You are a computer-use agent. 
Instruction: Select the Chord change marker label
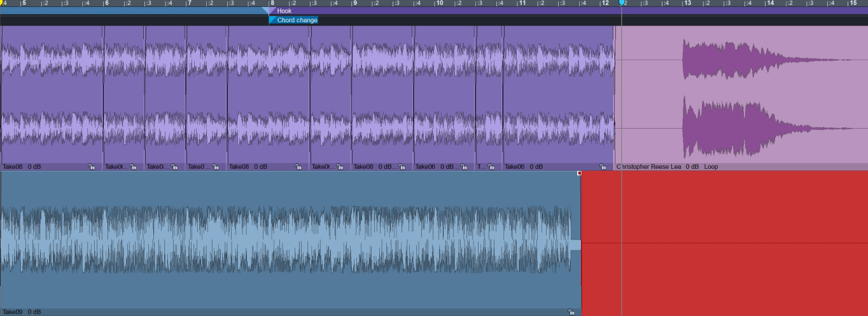(x=297, y=20)
